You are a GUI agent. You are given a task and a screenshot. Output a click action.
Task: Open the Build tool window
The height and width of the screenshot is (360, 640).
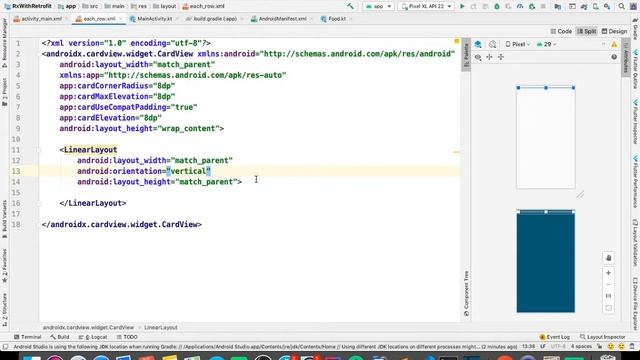60,337
